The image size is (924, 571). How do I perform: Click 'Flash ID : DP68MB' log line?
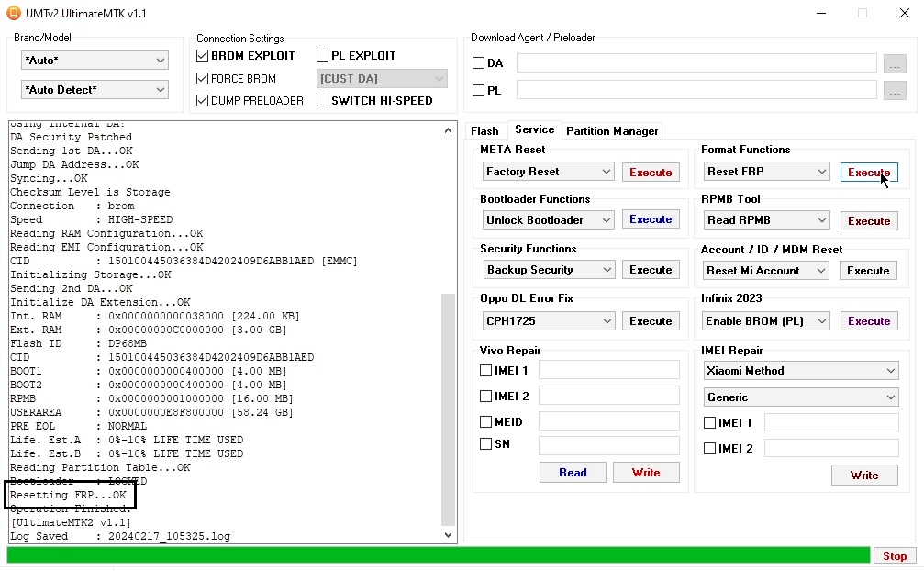tap(78, 343)
